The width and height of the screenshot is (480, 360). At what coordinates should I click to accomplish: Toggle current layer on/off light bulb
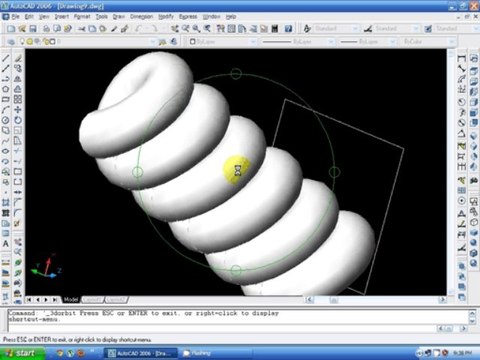23,42
